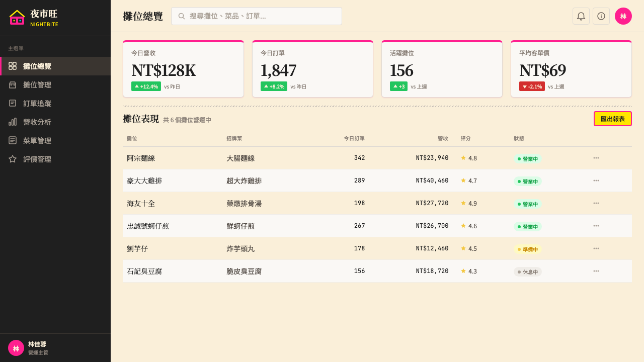
Task: Select stall name 豪大大雞排
Action: tap(144, 180)
